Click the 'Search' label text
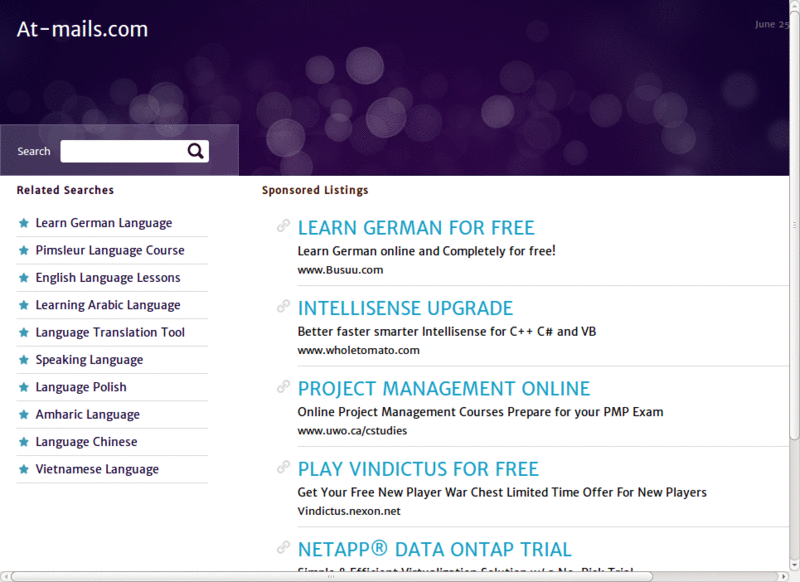 point(34,151)
